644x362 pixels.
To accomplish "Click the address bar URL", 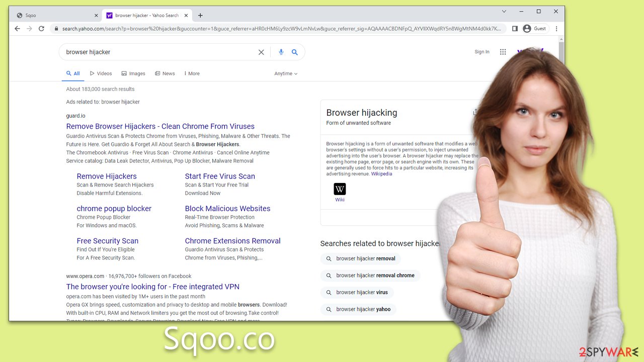I will 281,29.
